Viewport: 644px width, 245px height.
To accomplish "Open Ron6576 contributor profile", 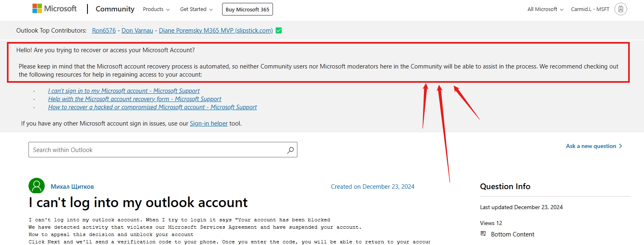I will 104,31.
